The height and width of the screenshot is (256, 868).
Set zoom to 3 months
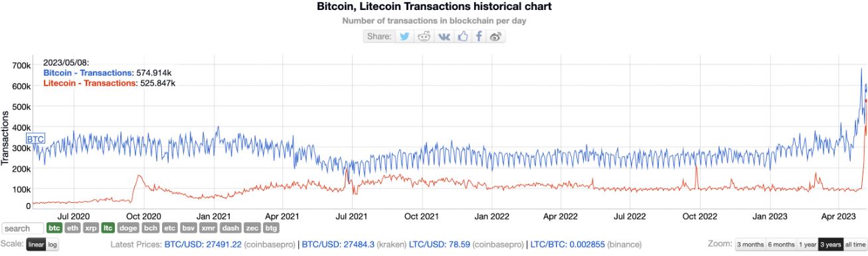[x=750, y=244]
